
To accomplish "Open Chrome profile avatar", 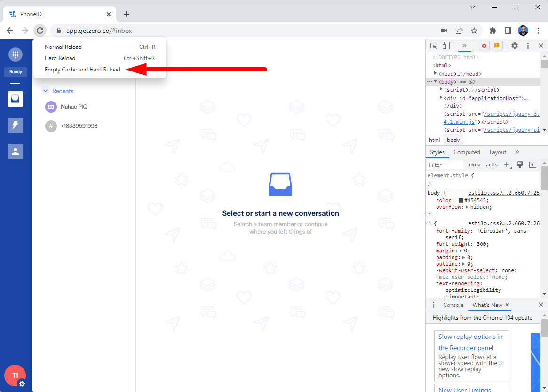I will (x=523, y=31).
